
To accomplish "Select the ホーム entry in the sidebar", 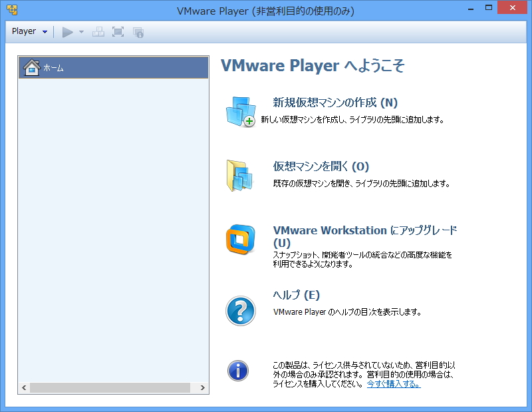I will coord(57,67).
